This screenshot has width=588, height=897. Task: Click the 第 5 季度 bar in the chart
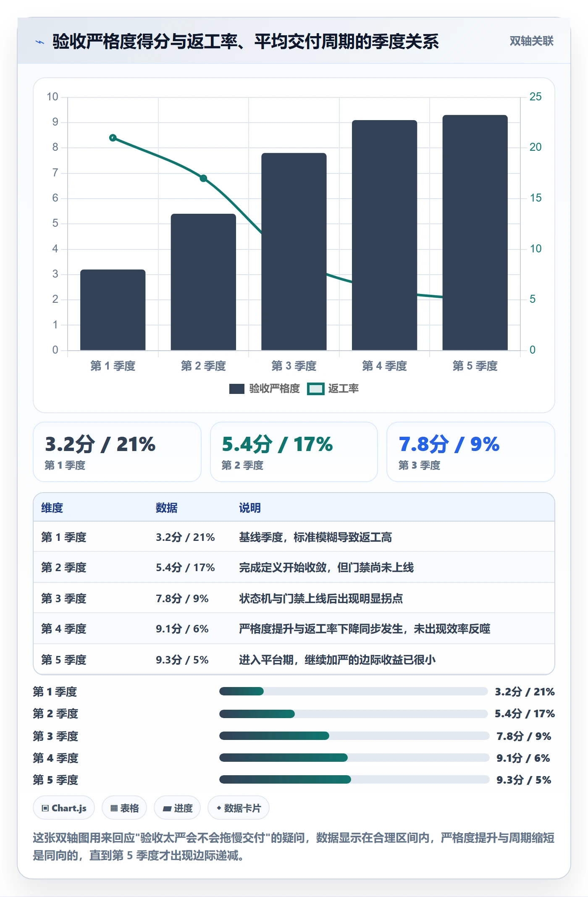475,232
